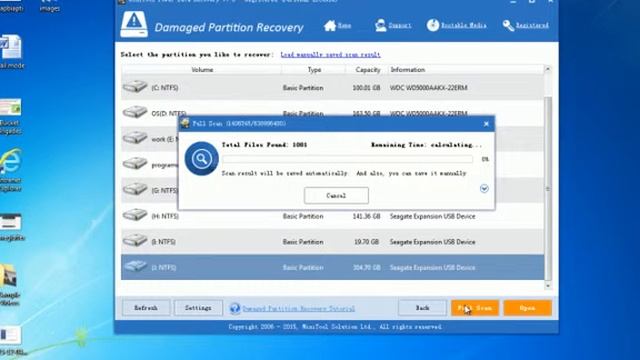
Task: Click the 19.70 GB capacity cell
Action: (367, 242)
